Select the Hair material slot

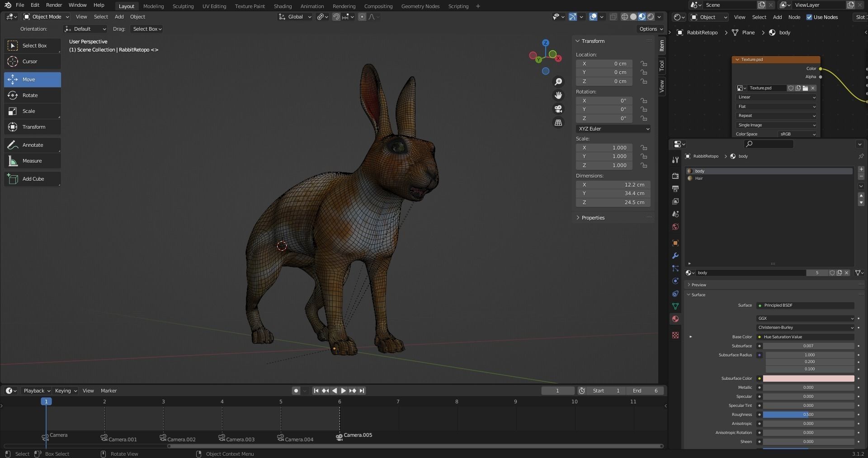tap(769, 178)
